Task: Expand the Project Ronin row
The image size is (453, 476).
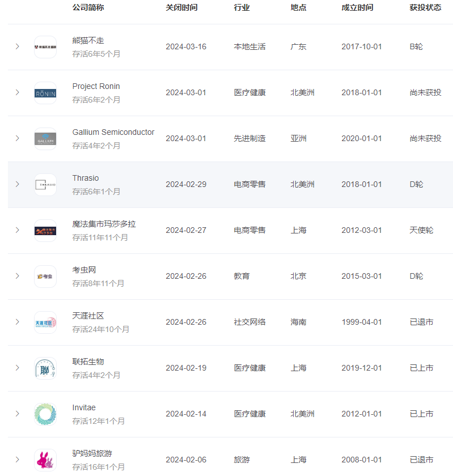Action: point(18,92)
